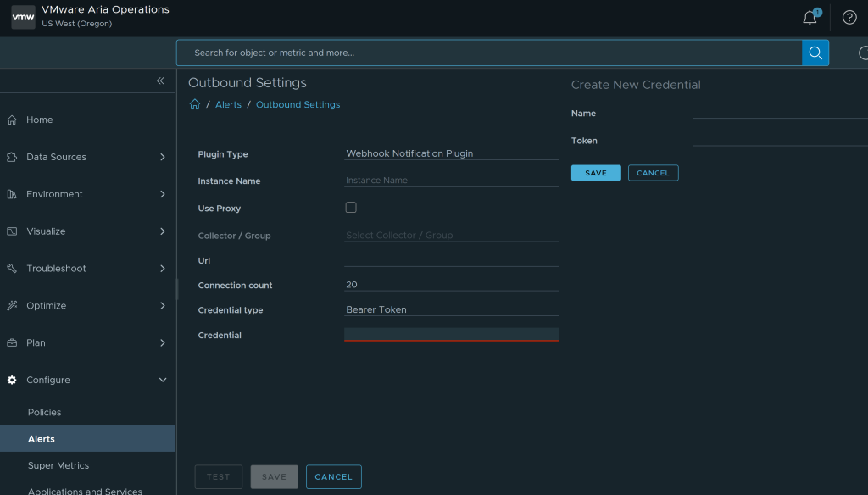
Task: Click the Outbound Settings breadcrumb link
Action: point(298,104)
